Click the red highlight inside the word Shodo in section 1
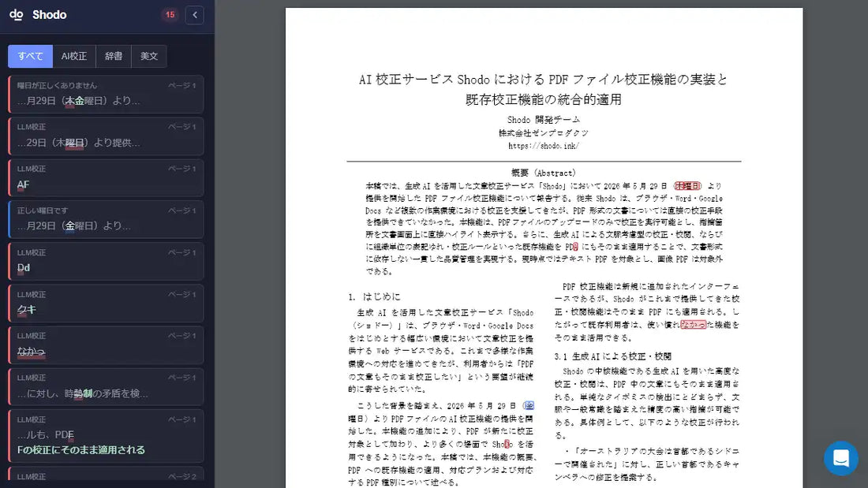 (x=507, y=444)
